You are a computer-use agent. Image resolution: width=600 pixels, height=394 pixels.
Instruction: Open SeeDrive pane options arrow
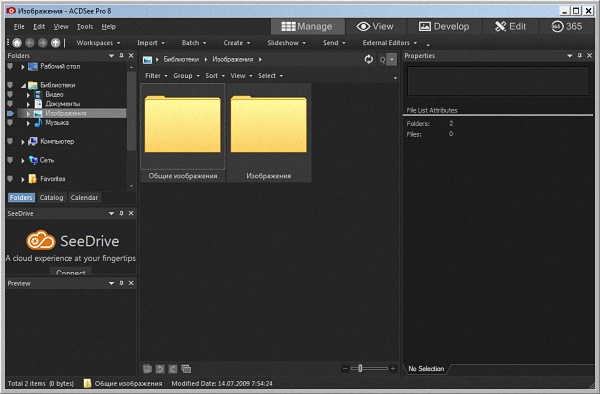111,213
